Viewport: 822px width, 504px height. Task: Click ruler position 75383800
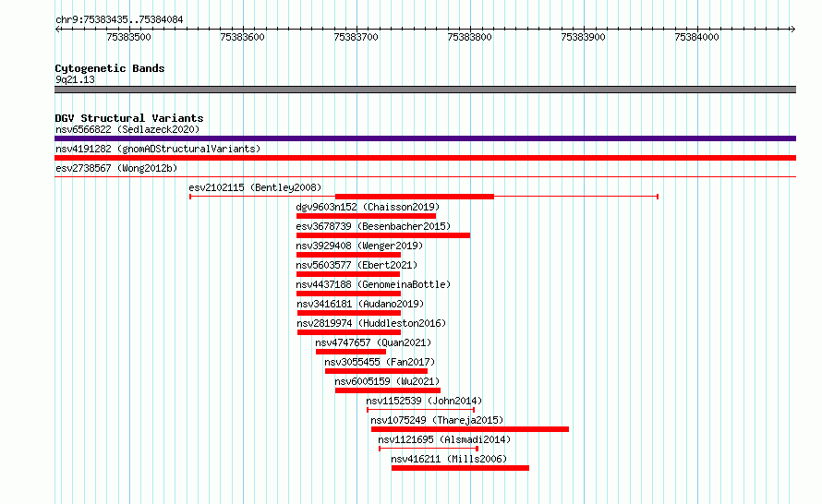[x=470, y=37]
